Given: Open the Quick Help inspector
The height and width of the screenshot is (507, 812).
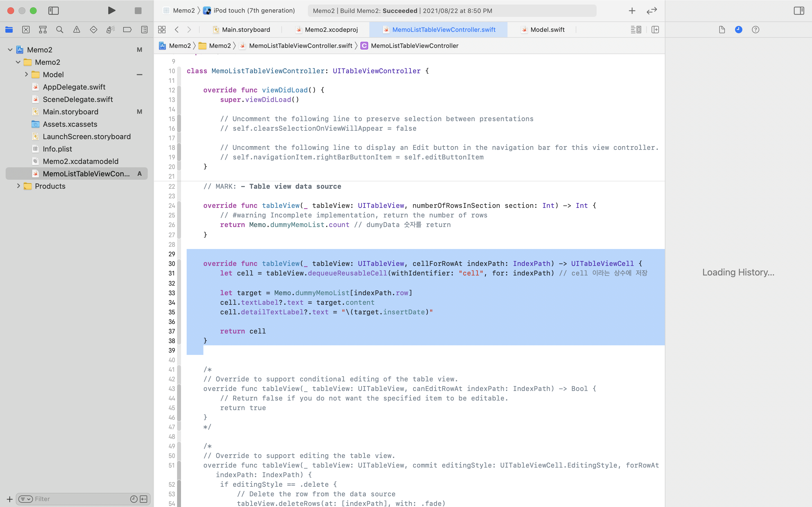Looking at the screenshot, I should (x=755, y=30).
